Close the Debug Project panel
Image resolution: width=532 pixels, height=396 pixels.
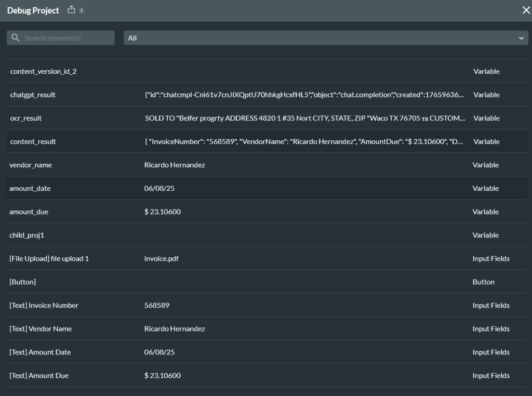click(x=525, y=10)
